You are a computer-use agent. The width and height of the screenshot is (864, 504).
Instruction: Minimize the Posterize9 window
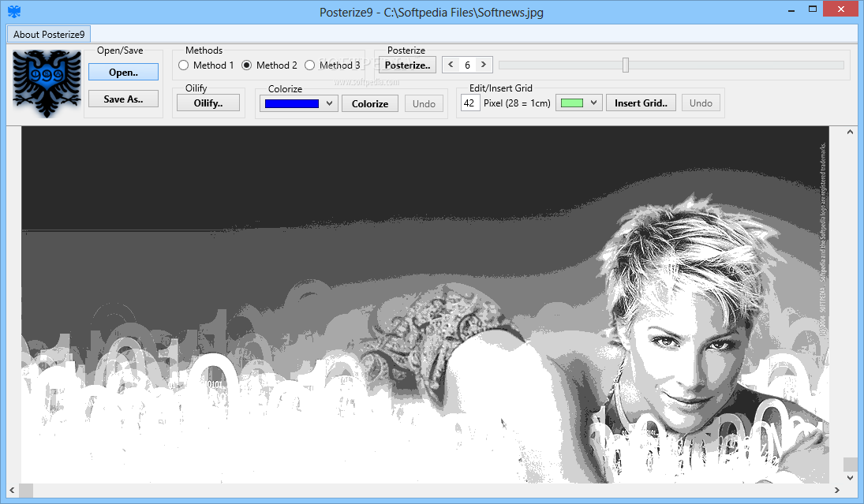pyautogui.click(x=791, y=9)
